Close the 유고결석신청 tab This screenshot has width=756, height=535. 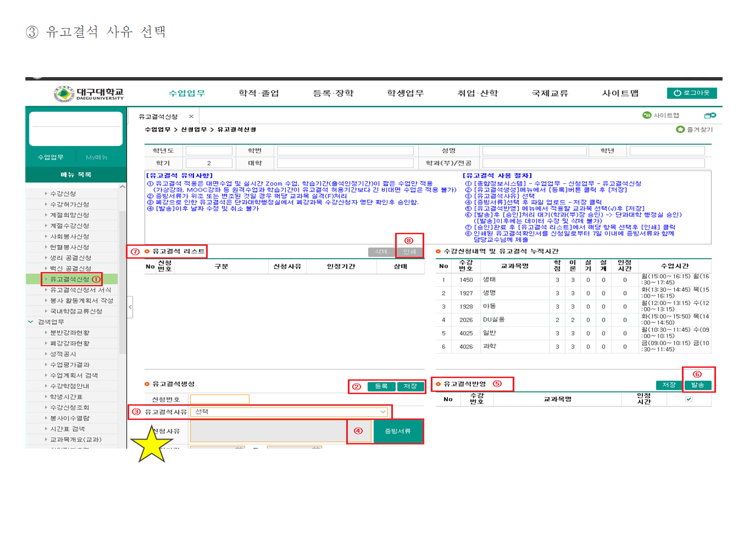191,116
